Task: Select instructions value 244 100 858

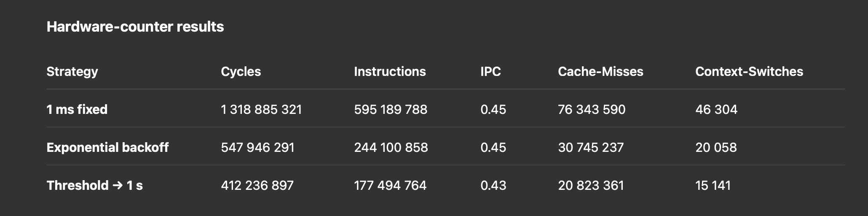Action: 391,148
